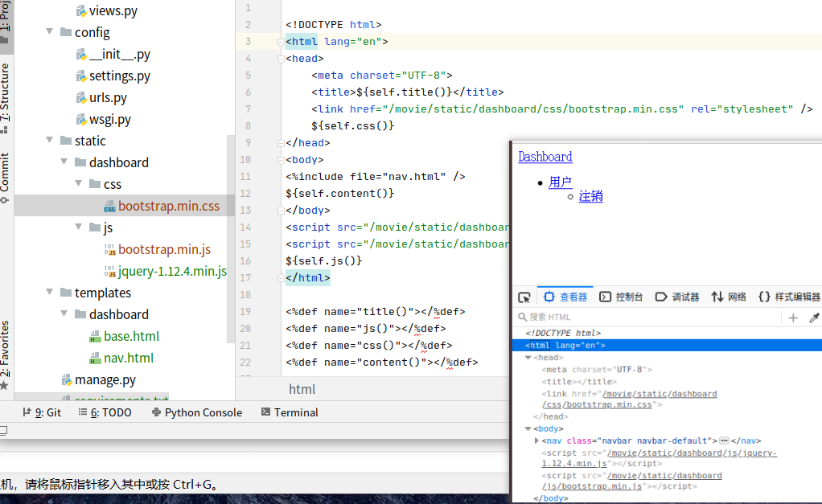Viewport: 822px width, 504px height.
Task: Open the Terminal tool window
Action: pyautogui.click(x=290, y=412)
